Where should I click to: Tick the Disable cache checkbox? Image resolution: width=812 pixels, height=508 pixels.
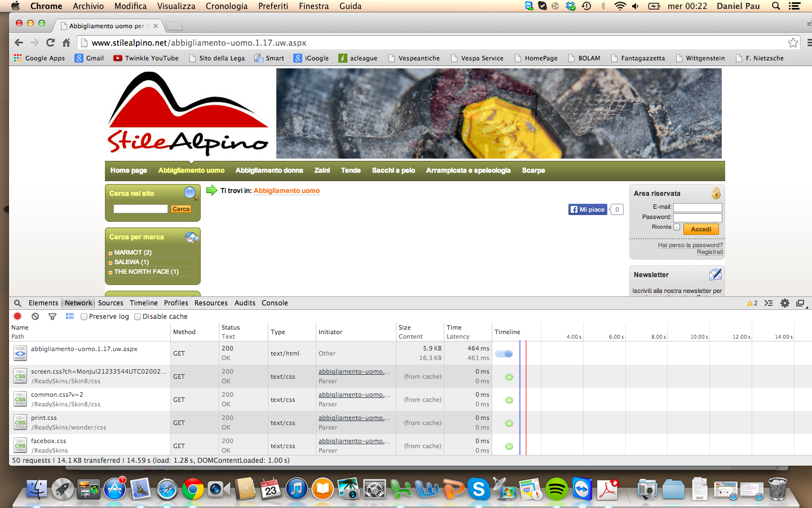tap(138, 317)
